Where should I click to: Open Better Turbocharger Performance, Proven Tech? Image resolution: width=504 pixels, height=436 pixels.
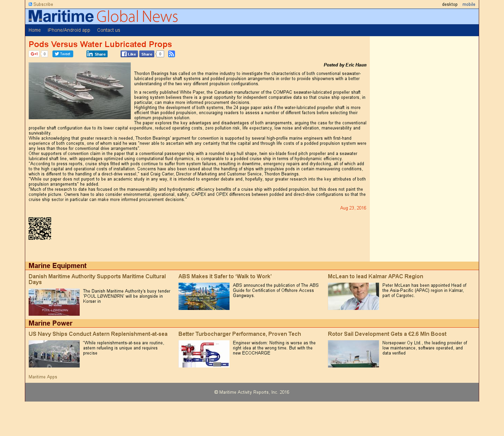point(240,334)
